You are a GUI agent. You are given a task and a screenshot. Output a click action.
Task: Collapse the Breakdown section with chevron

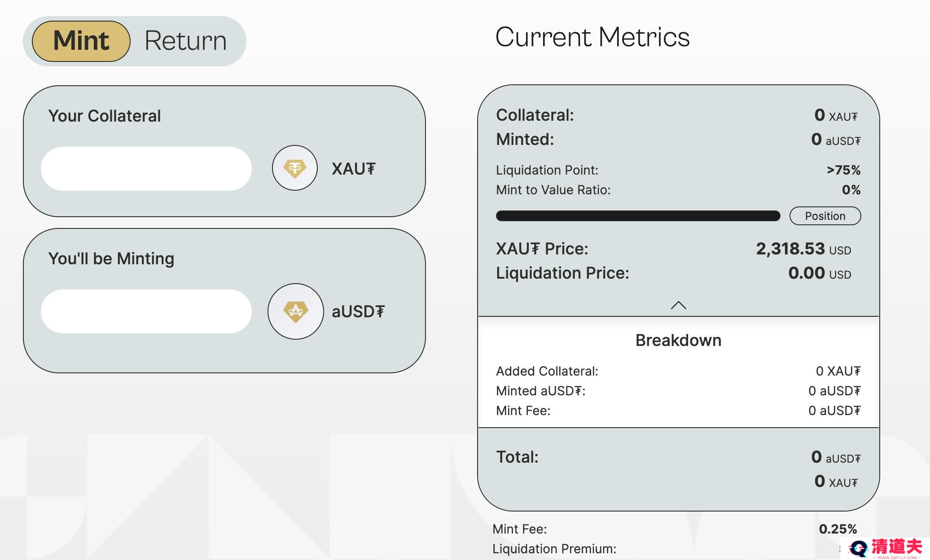tap(678, 306)
